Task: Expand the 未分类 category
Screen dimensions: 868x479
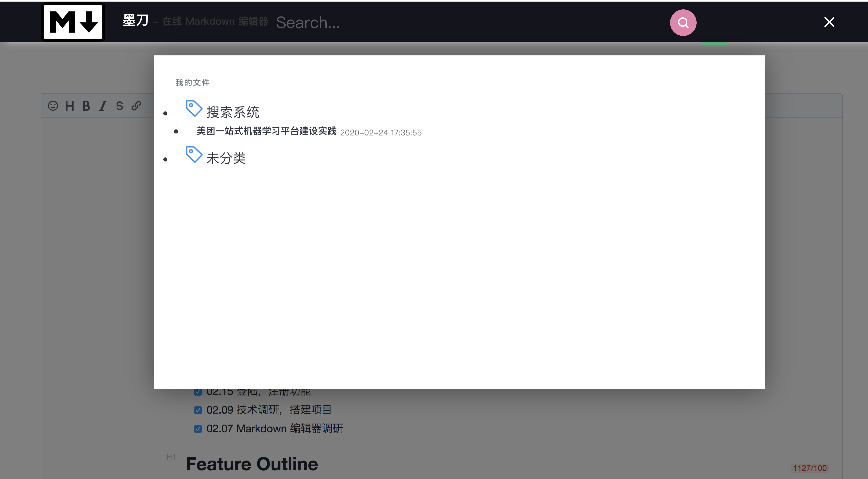Action: click(x=226, y=158)
